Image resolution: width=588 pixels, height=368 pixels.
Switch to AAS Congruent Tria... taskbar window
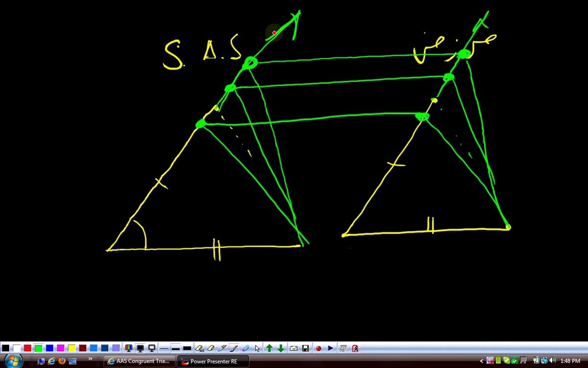(x=139, y=361)
